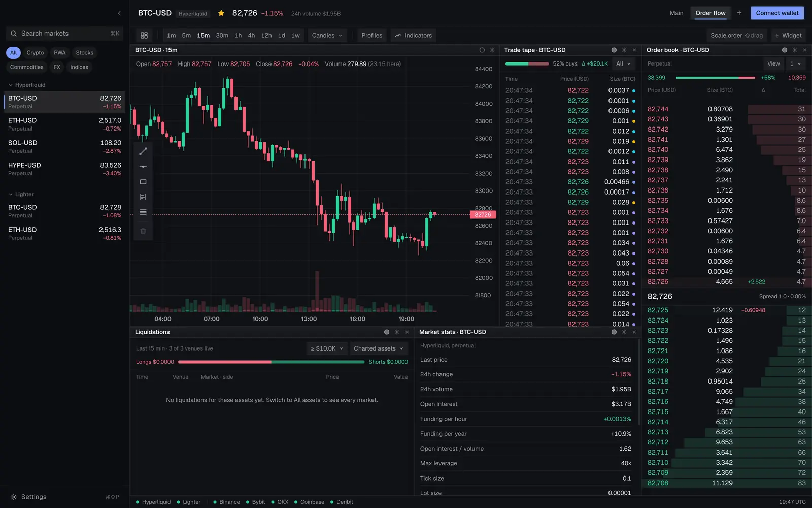Screen dimensions: 812x508
Task: Delete drawings with the trash icon
Action: pos(143,231)
